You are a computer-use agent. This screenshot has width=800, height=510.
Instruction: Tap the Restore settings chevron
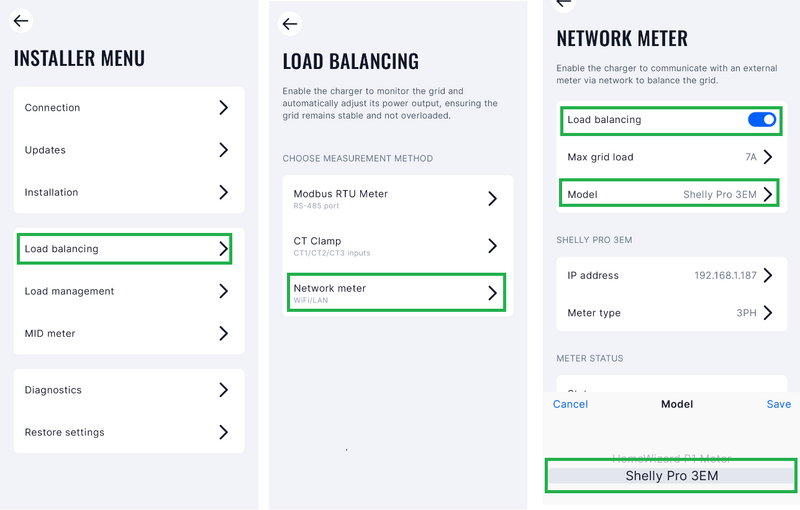[223, 432]
